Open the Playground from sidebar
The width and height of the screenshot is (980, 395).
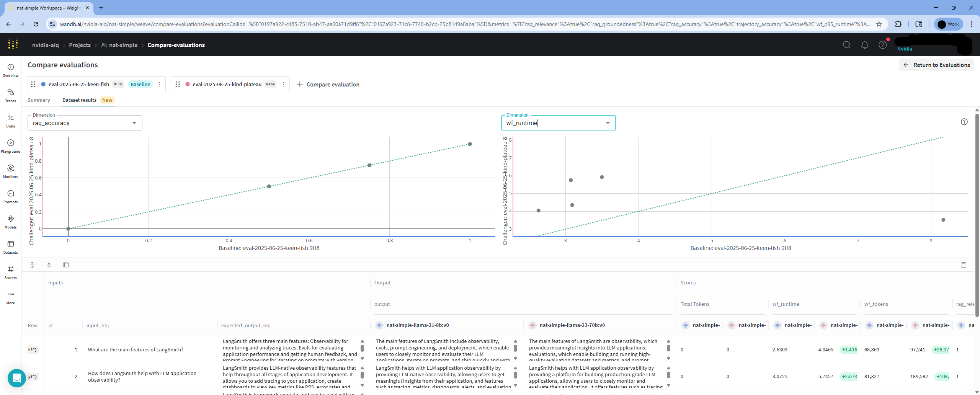10,145
